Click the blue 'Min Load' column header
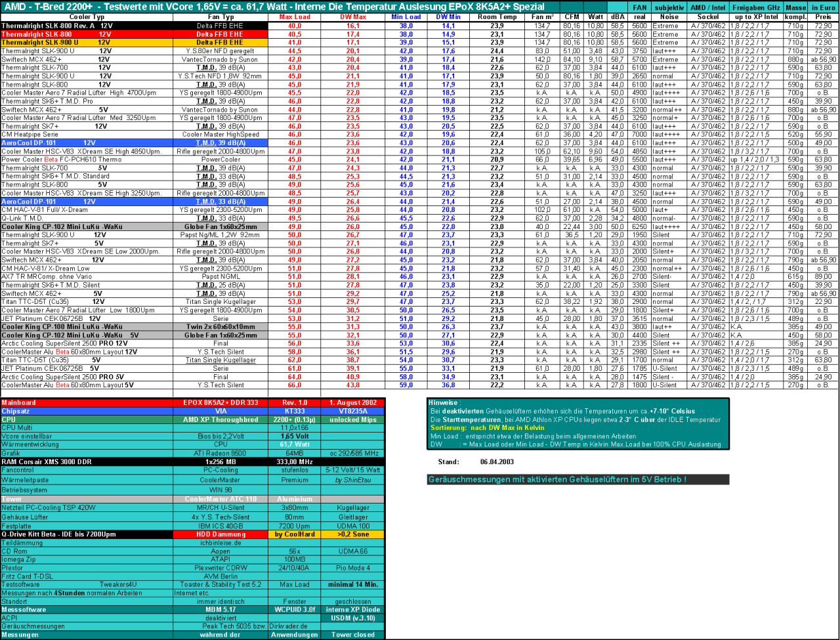The image size is (840, 640). (406, 16)
